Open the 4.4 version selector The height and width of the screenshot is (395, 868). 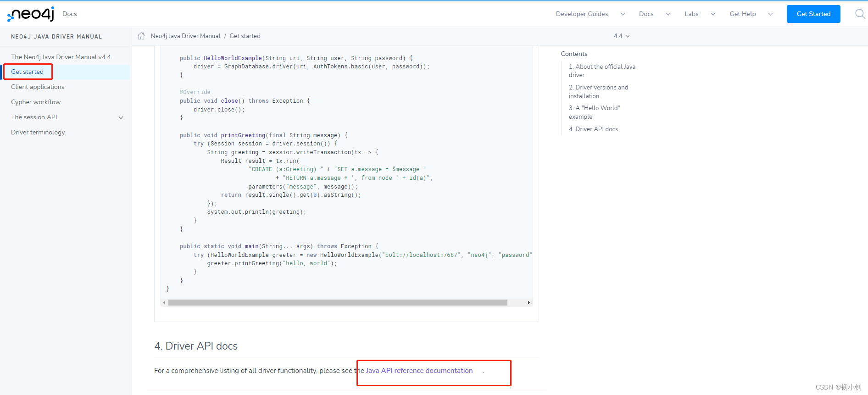point(622,36)
